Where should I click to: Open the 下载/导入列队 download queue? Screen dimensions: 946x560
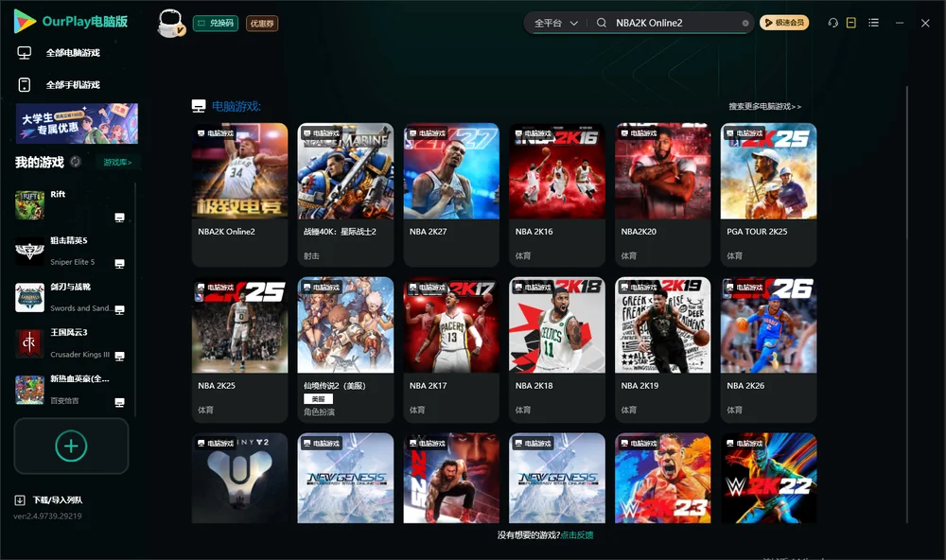[x=49, y=499]
